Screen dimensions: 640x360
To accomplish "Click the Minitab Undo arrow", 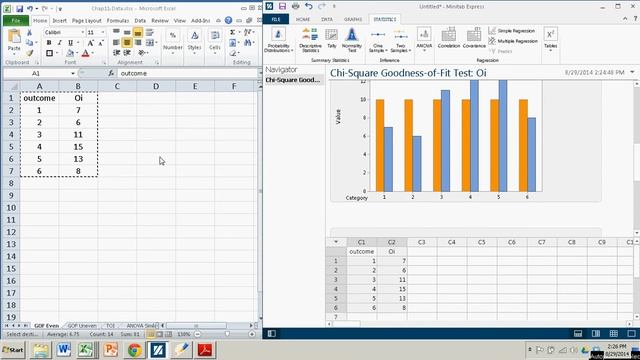I will (x=309, y=6).
